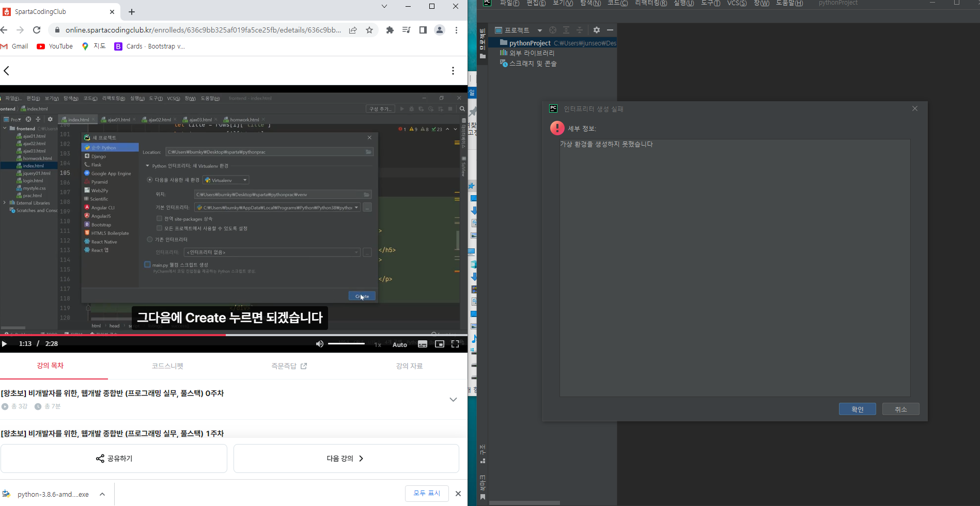Hide the project panel with minus icon

coord(610,30)
